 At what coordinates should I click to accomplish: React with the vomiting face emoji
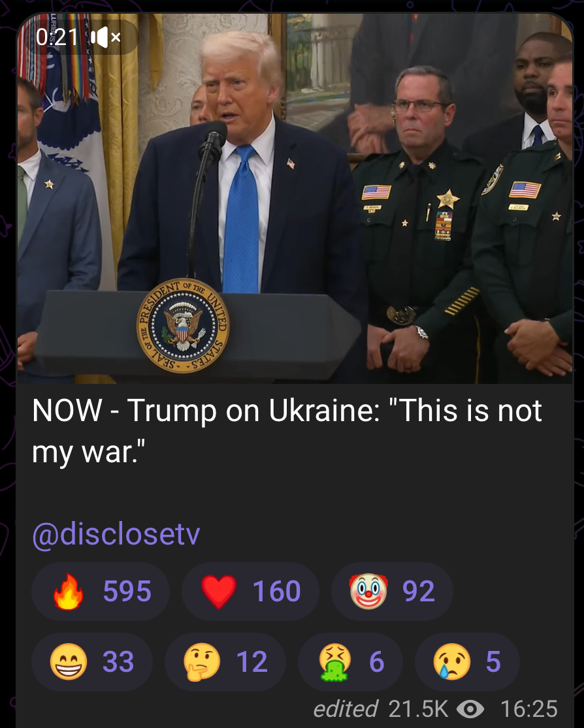pos(335,663)
